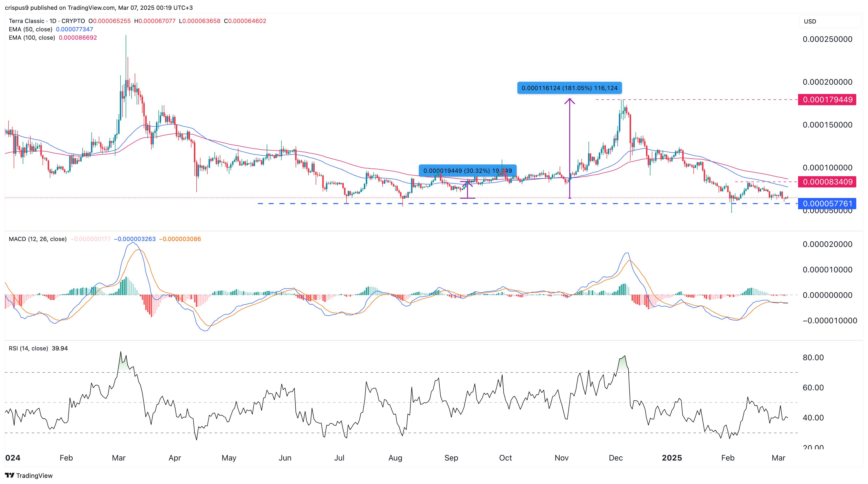Screen dimensions: 868x484
Task: Toggle the EMA (100, close) indicator legend
Action: (32, 38)
